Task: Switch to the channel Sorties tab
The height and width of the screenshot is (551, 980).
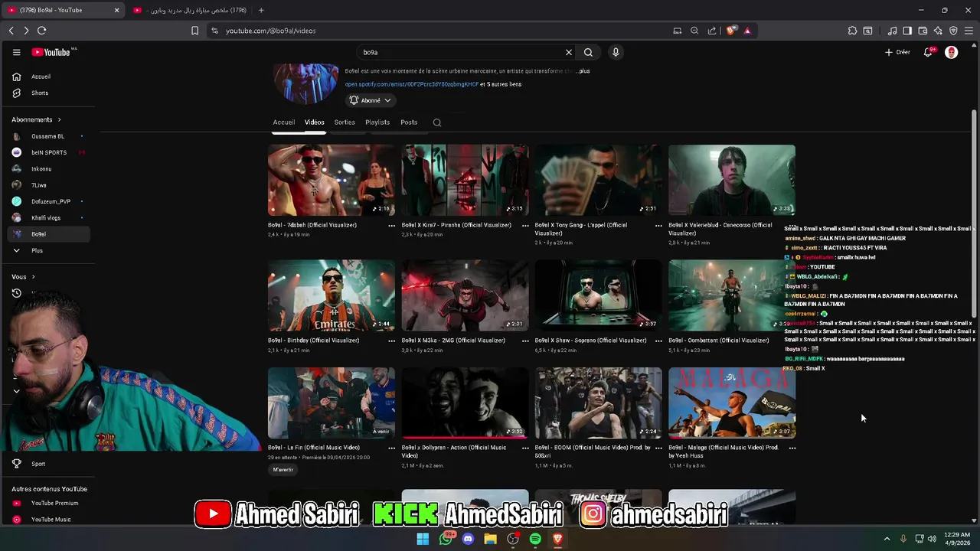Action: pos(345,122)
